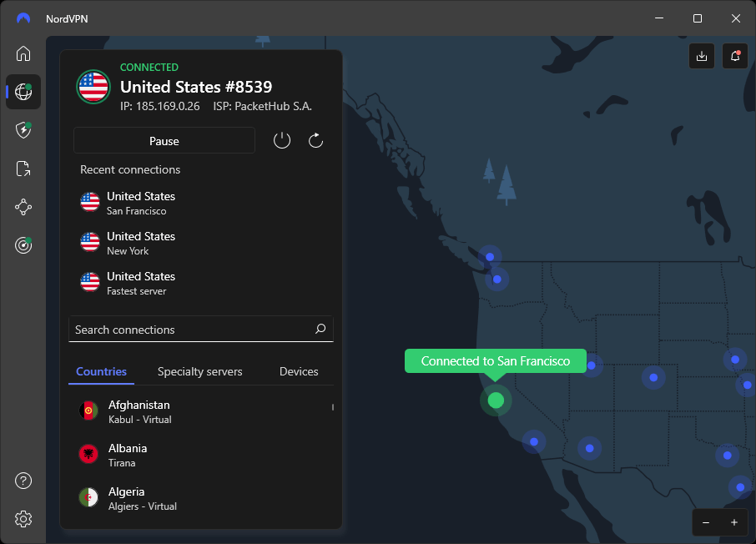The image size is (756, 544).
Task: Open the Home sidebar icon
Action: [x=23, y=53]
